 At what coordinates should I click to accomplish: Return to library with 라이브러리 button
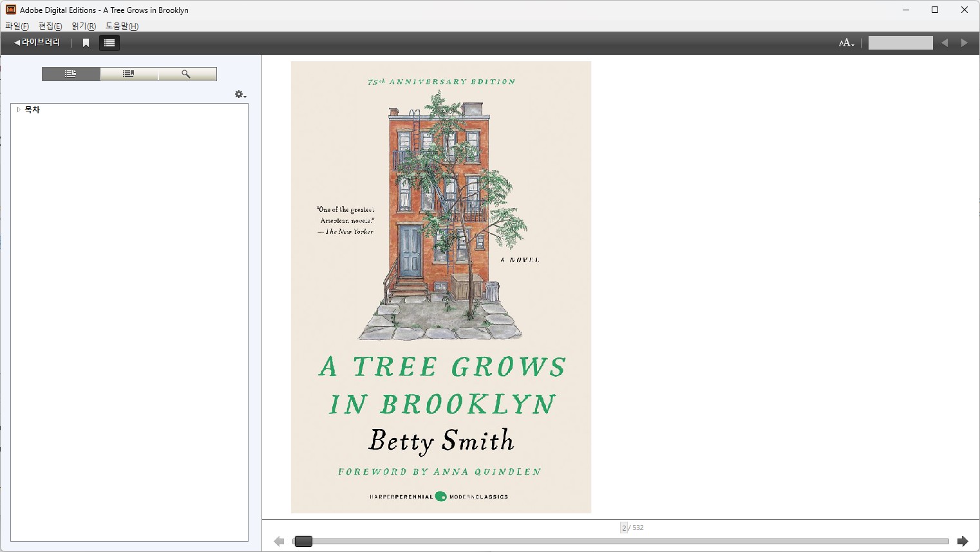37,43
